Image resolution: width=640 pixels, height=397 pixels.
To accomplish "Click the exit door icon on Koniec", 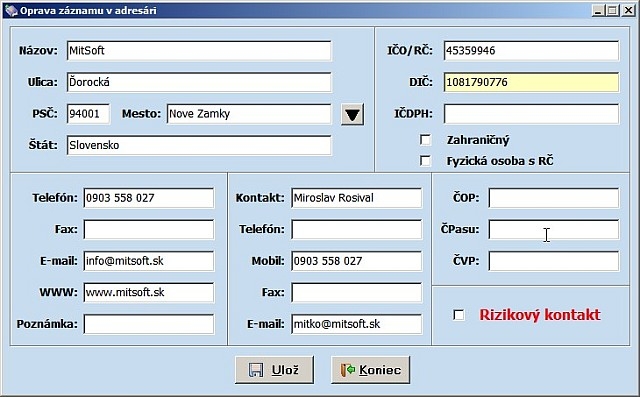I will click(x=348, y=370).
